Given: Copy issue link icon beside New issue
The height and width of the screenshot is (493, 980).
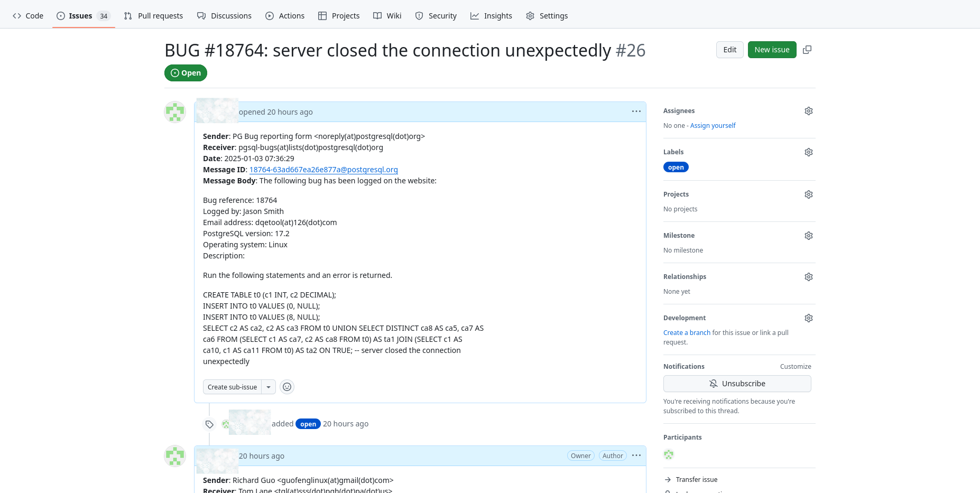Looking at the screenshot, I should pos(807,50).
